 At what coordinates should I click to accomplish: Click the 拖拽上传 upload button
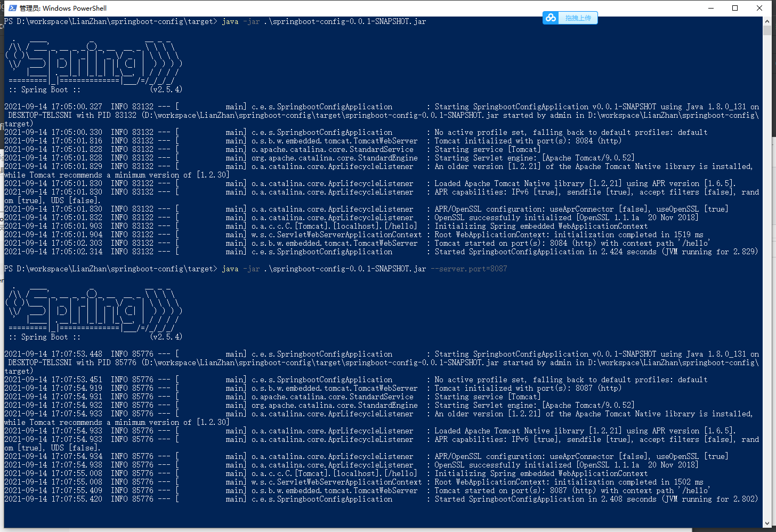tap(578, 18)
